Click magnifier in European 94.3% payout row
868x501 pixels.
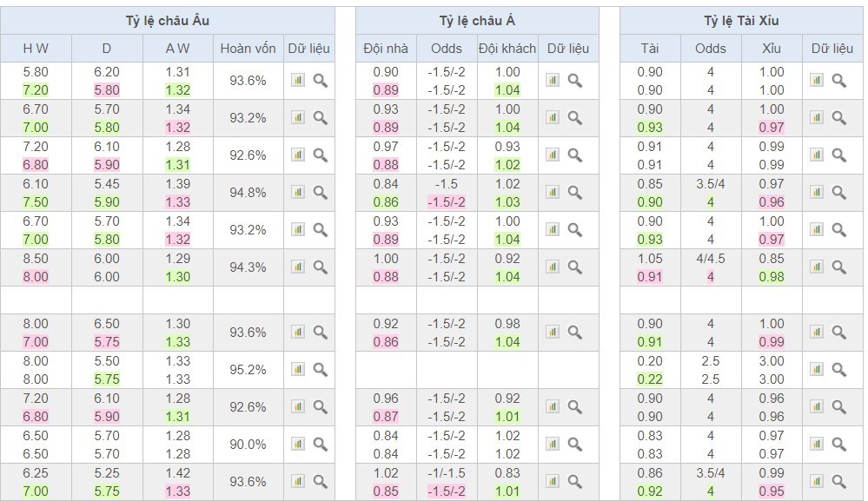(x=321, y=267)
